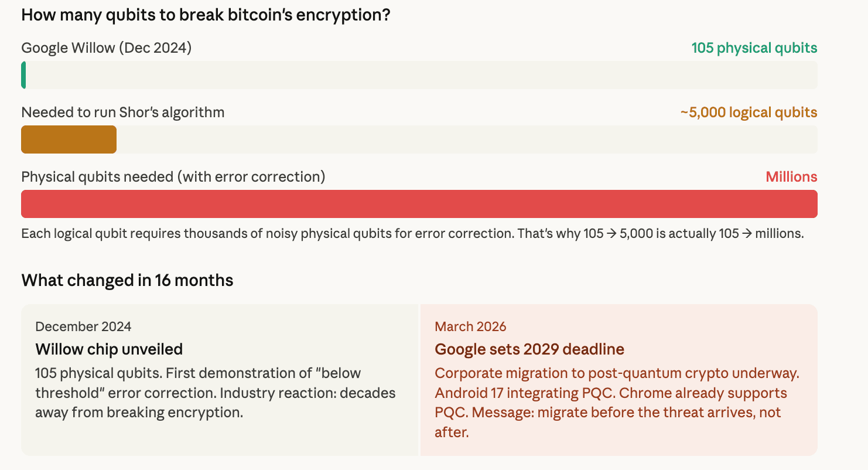Click the "How many qubits" main heading
Viewport: 868px width, 470px height.
click(x=206, y=15)
